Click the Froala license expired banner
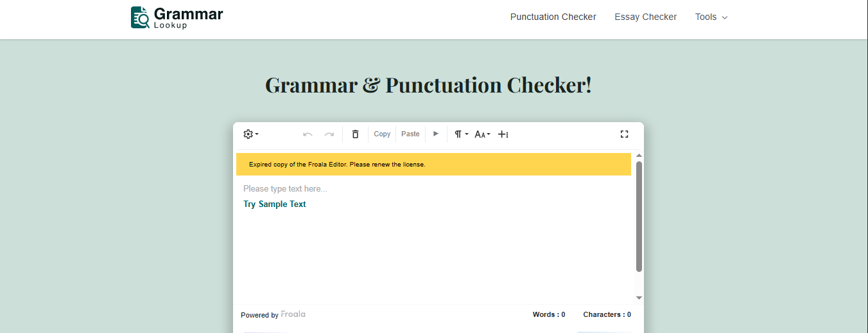Viewport: 868px width, 333px height. coord(433,165)
